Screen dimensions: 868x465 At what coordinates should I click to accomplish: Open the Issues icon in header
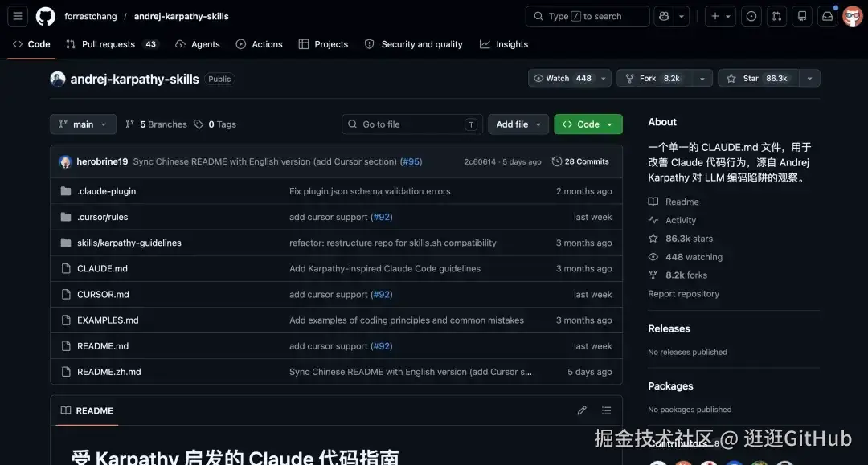pos(751,16)
